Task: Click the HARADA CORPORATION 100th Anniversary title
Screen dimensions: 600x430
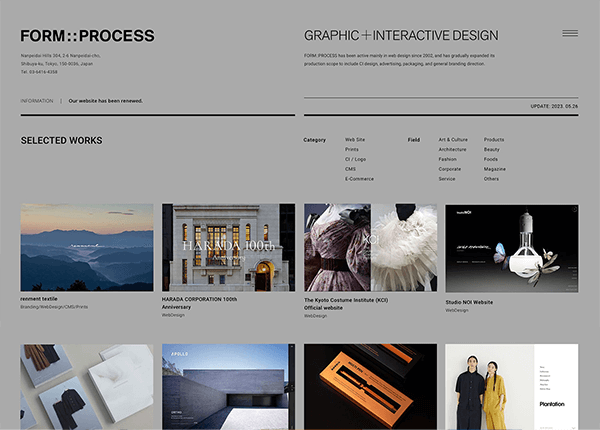Action: 199,303
